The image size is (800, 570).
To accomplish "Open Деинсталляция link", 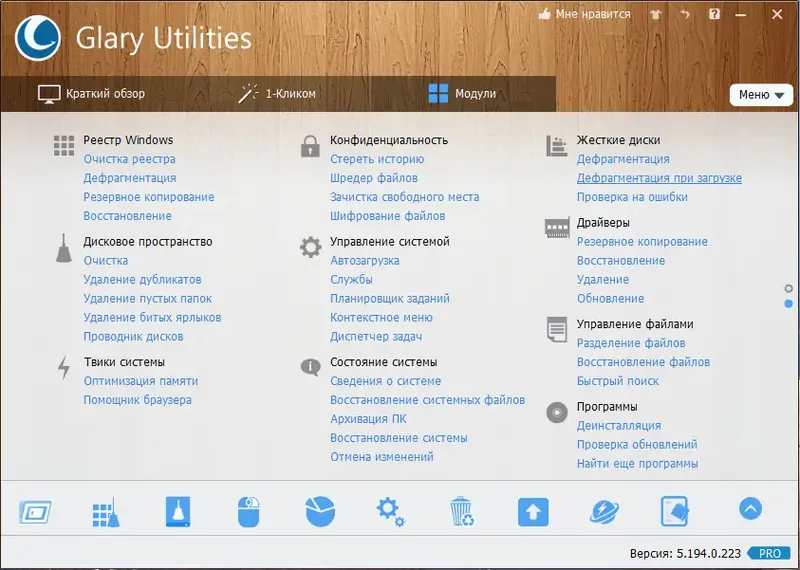I will tap(619, 426).
